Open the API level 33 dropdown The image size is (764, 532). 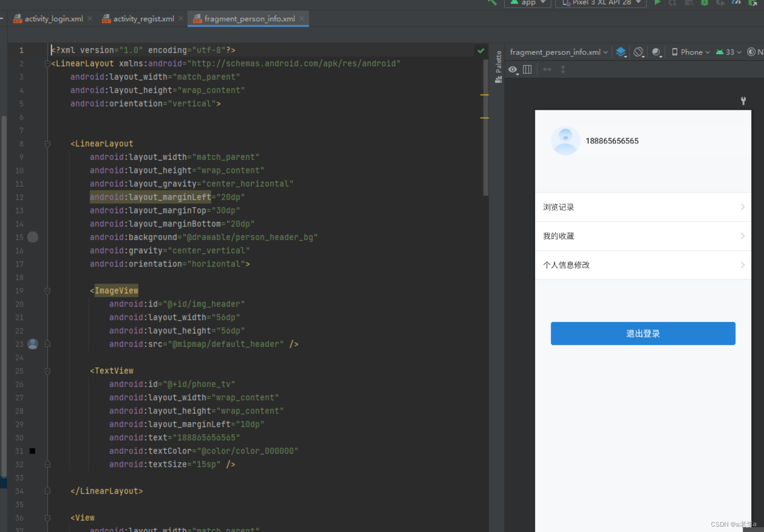(729, 52)
